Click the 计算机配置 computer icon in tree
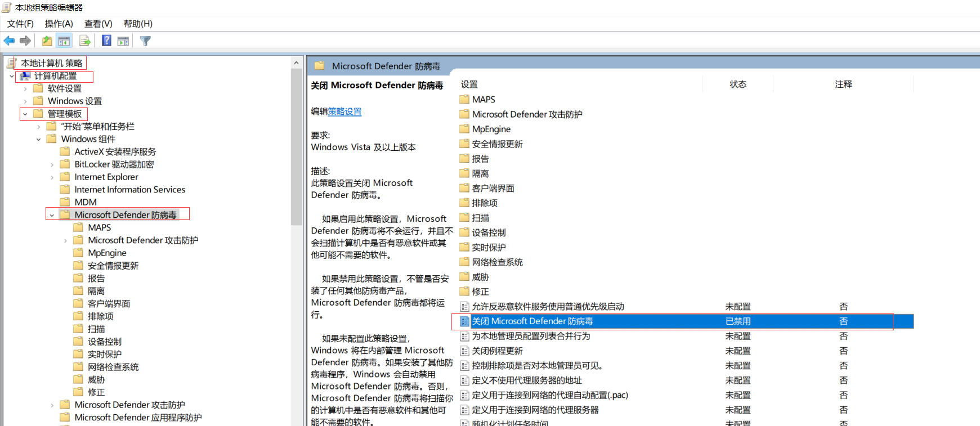The height and width of the screenshot is (426, 980). coord(25,76)
